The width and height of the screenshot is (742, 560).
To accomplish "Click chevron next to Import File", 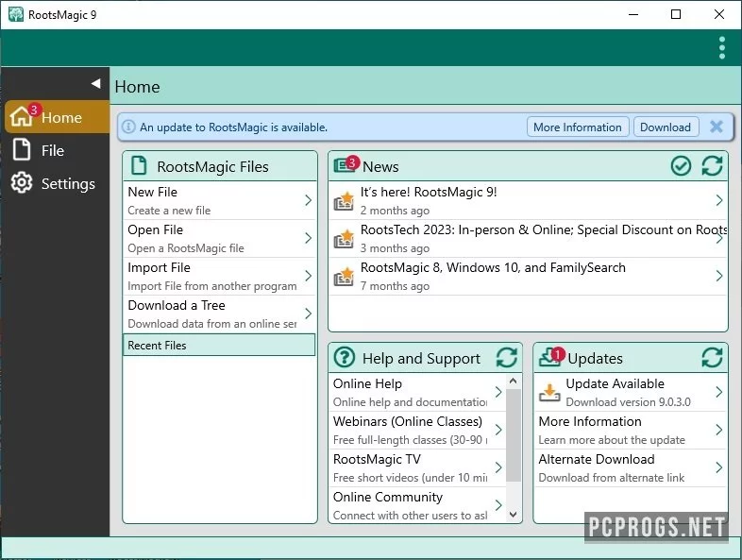I will [x=308, y=276].
